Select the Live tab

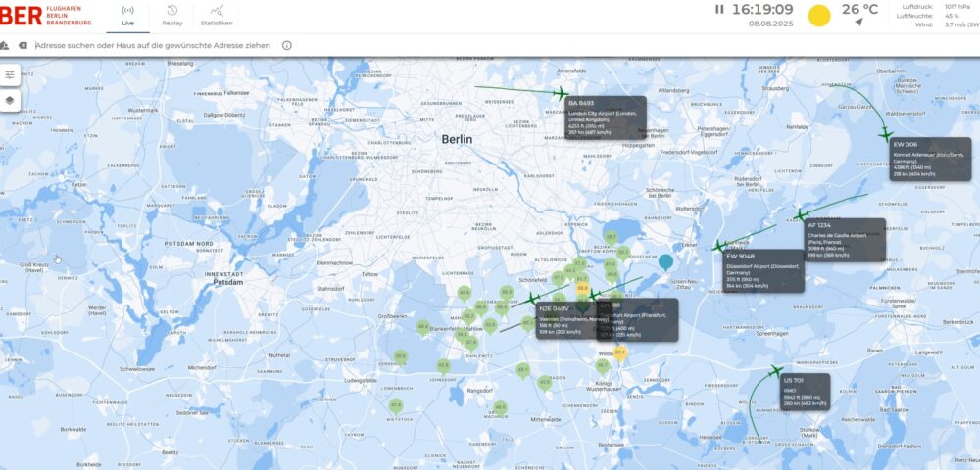coord(126,15)
